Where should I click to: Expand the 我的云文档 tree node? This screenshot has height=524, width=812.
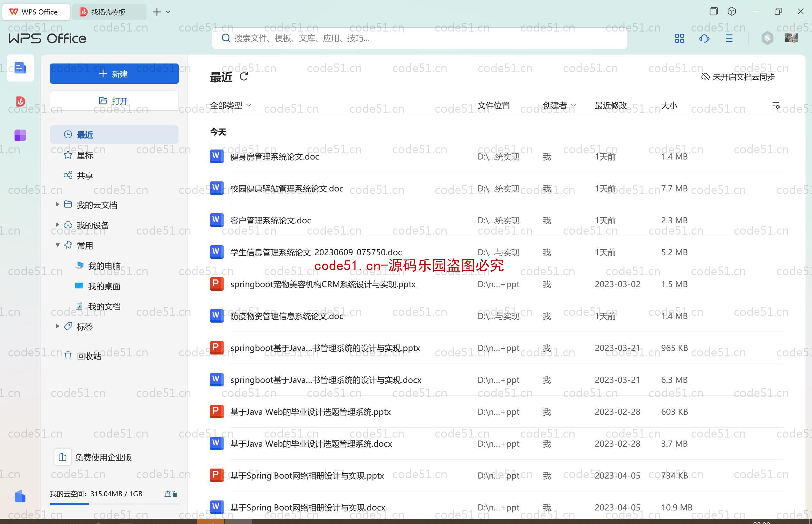57,204
